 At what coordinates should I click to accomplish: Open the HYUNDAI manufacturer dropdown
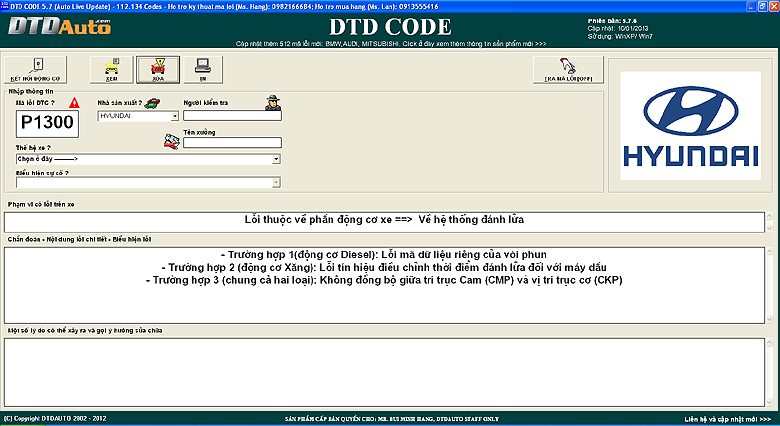pyautogui.click(x=175, y=116)
